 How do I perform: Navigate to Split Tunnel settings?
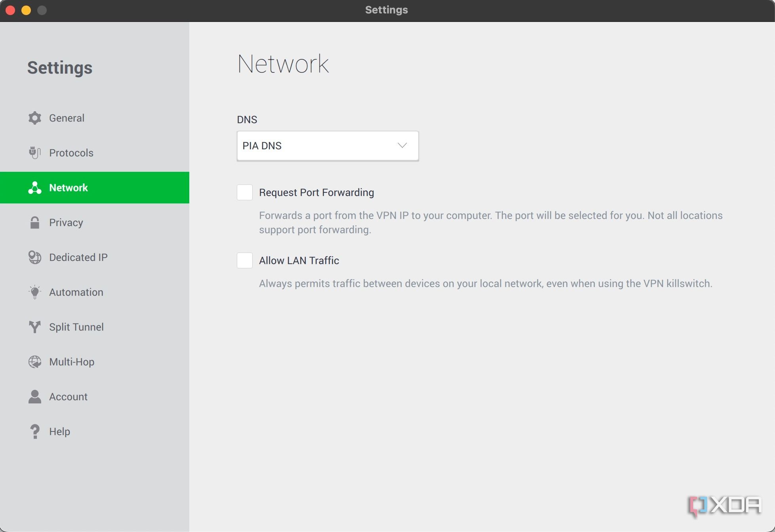click(x=95, y=327)
